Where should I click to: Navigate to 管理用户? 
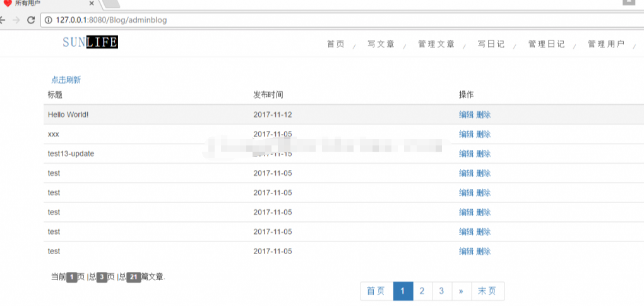606,44
